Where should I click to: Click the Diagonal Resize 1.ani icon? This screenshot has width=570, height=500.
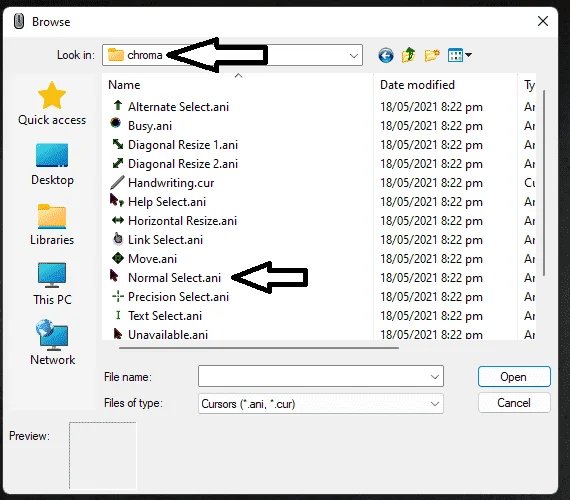pyautogui.click(x=118, y=144)
